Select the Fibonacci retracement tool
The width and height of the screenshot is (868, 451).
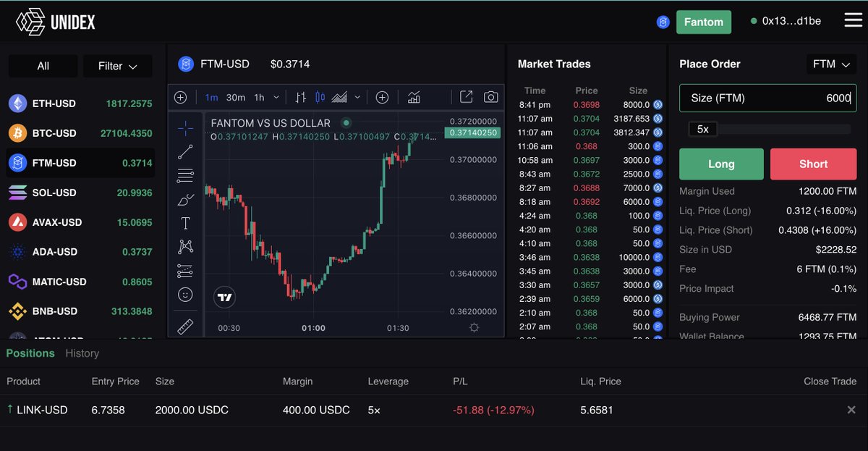tap(185, 175)
